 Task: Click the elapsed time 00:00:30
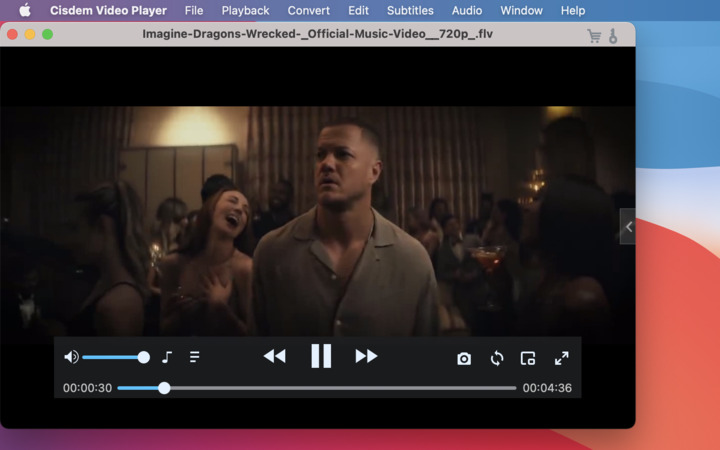pyautogui.click(x=87, y=388)
